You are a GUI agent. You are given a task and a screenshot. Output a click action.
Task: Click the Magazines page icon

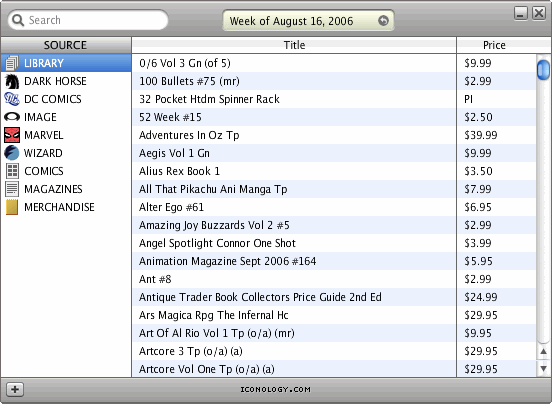12,189
